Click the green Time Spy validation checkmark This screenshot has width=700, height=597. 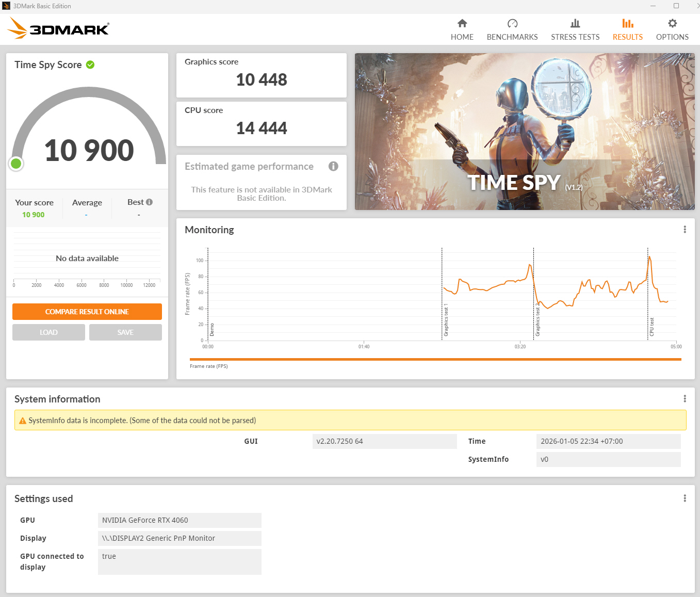pos(90,64)
